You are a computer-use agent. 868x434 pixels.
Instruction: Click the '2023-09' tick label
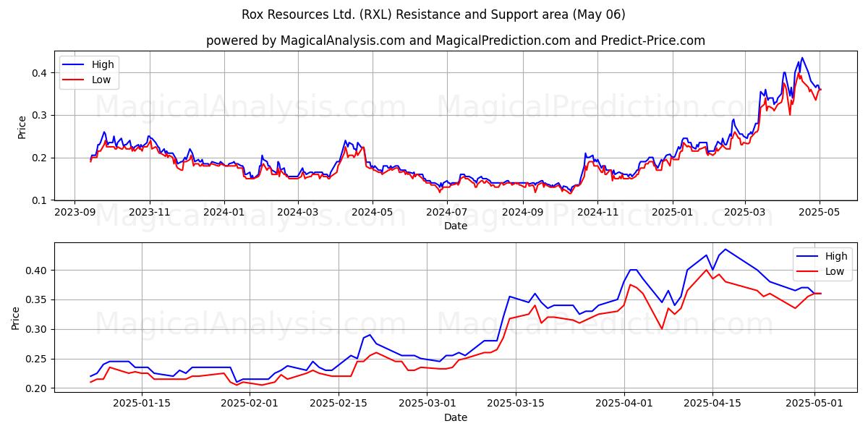(75, 212)
